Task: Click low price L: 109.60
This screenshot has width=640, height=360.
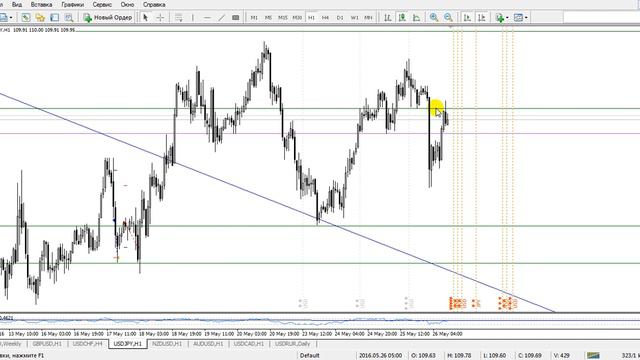Action: pos(495,356)
